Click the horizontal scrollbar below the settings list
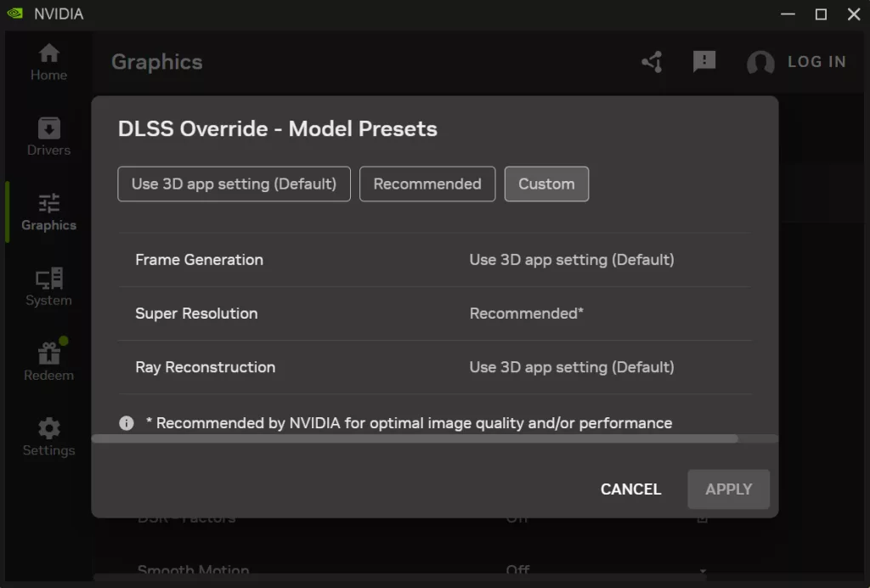870x588 pixels. click(425, 440)
